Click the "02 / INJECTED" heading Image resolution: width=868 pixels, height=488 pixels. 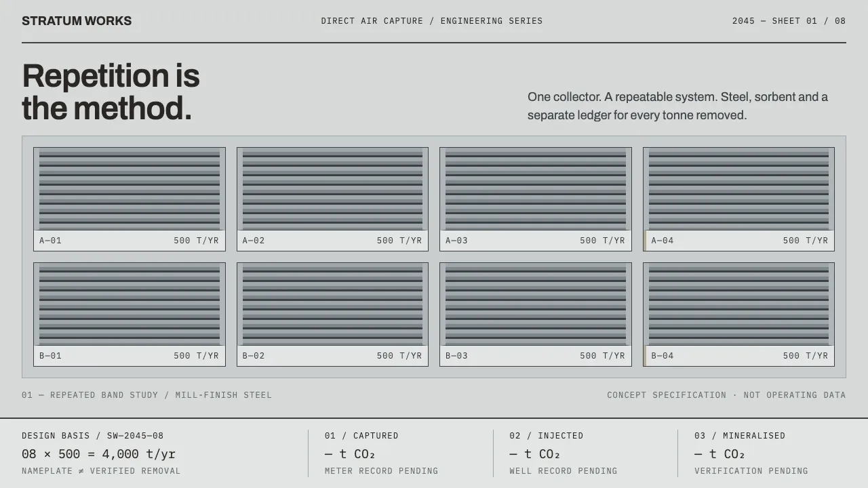547,436
